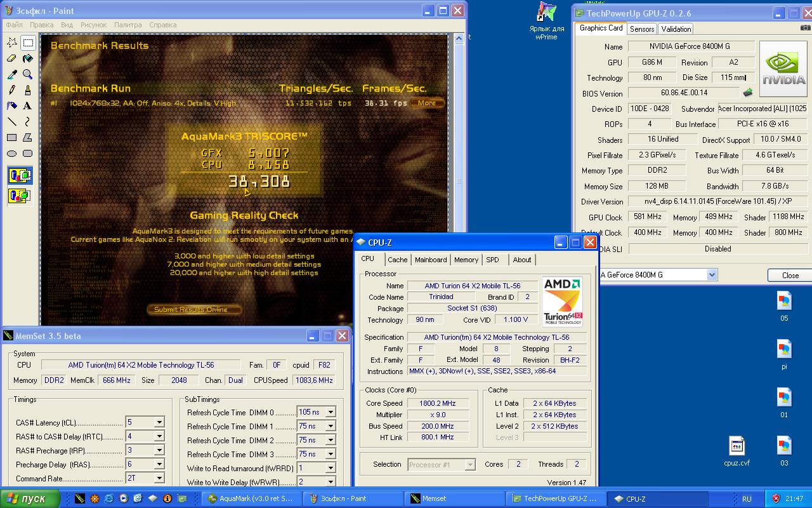Image resolution: width=812 pixels, height=508 pixels.
Task: Click the Core Speed value 1800.2 MHz
Action: [x=438, y=403]
